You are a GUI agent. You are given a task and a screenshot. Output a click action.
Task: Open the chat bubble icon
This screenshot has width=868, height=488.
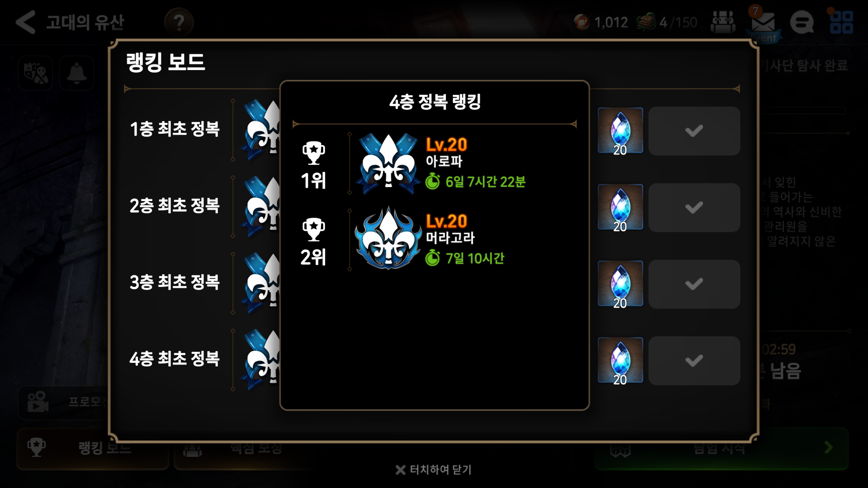[802, 22]
